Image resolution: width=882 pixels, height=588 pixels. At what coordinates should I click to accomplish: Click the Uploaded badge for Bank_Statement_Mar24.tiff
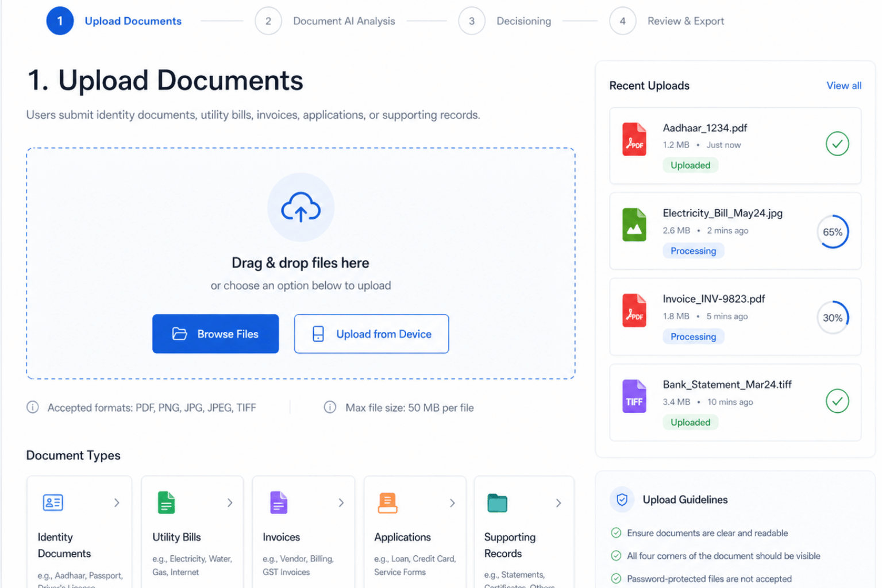click(690, 423)
